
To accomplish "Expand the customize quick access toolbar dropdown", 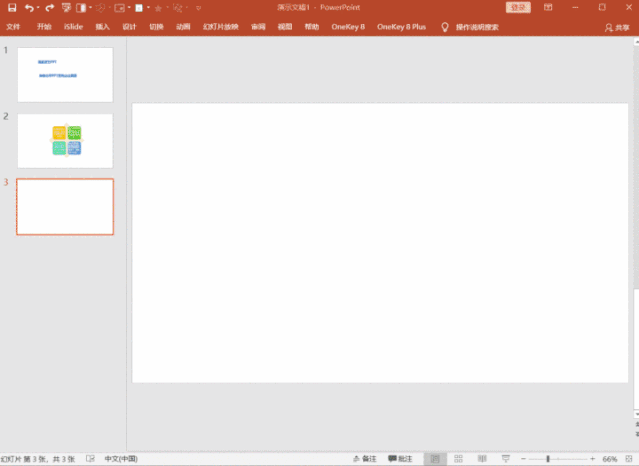I will point(198,7).
